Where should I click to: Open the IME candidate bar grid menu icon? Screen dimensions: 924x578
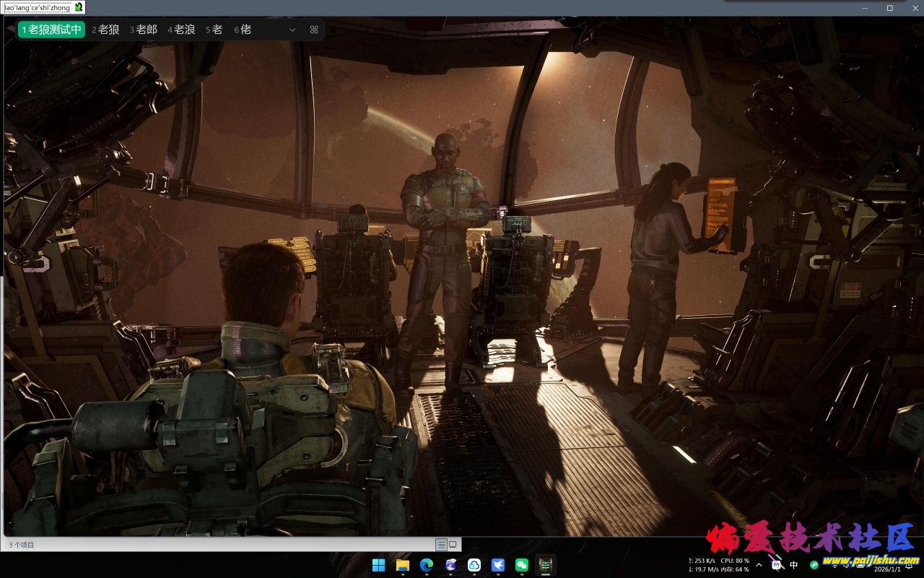pos(314,30)
